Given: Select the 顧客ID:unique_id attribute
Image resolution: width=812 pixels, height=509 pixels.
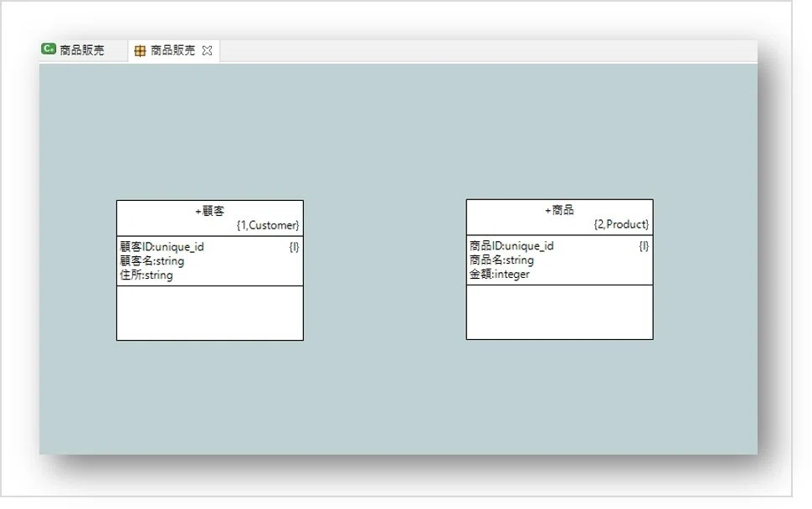Looking at the screenshot, I should click(162, 246).
